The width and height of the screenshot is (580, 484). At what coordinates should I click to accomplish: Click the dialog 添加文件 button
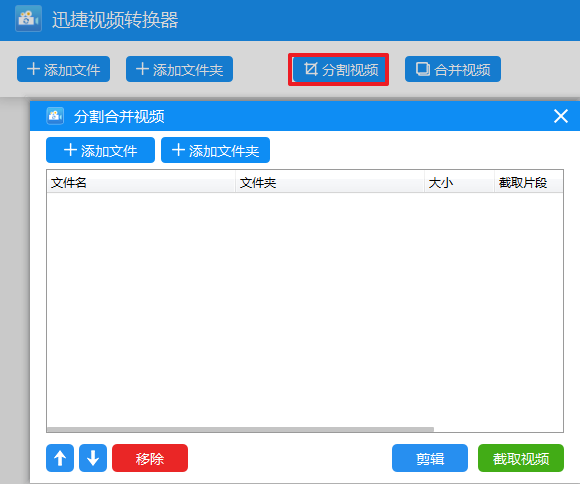100,150
